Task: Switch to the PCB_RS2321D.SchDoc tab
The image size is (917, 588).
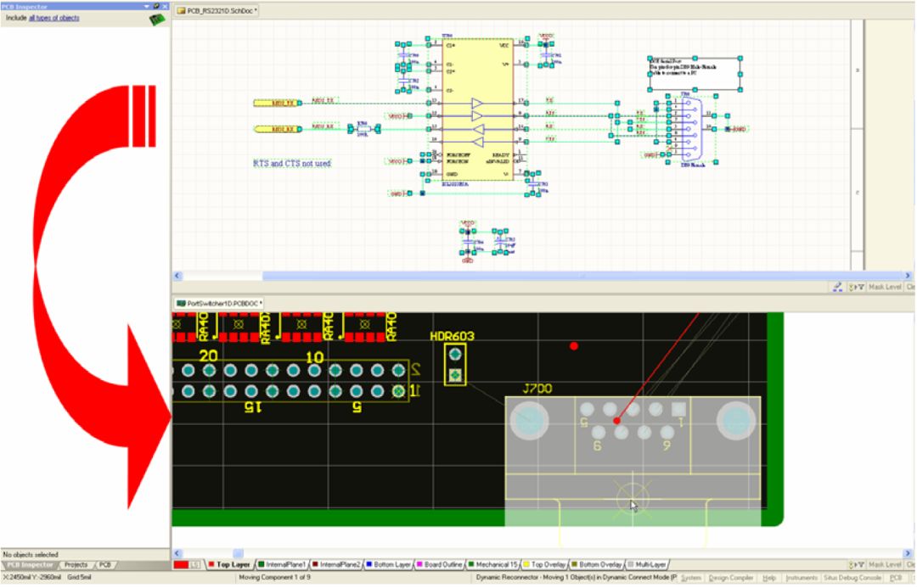Action: tap(225, 12)
